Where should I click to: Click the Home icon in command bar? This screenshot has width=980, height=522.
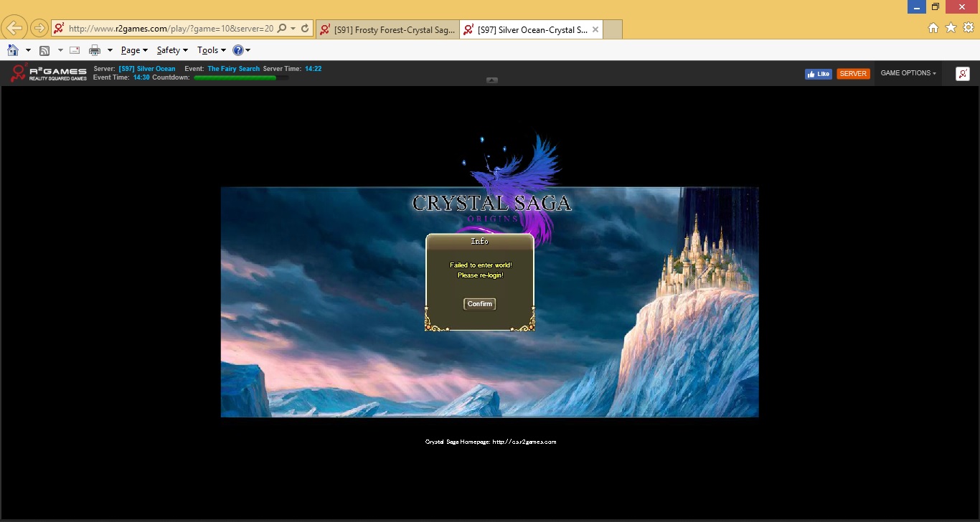pos(12,50)
